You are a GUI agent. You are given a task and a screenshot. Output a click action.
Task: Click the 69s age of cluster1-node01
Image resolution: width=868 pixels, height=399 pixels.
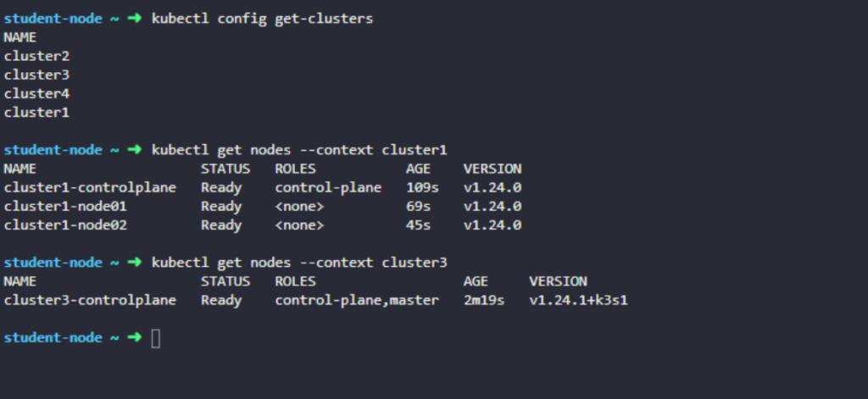(418, 206)
